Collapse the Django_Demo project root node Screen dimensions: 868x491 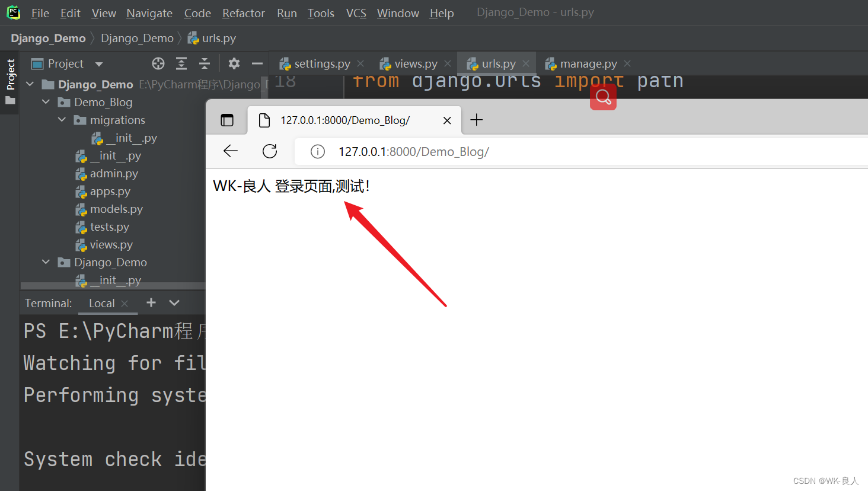[30, 84]
